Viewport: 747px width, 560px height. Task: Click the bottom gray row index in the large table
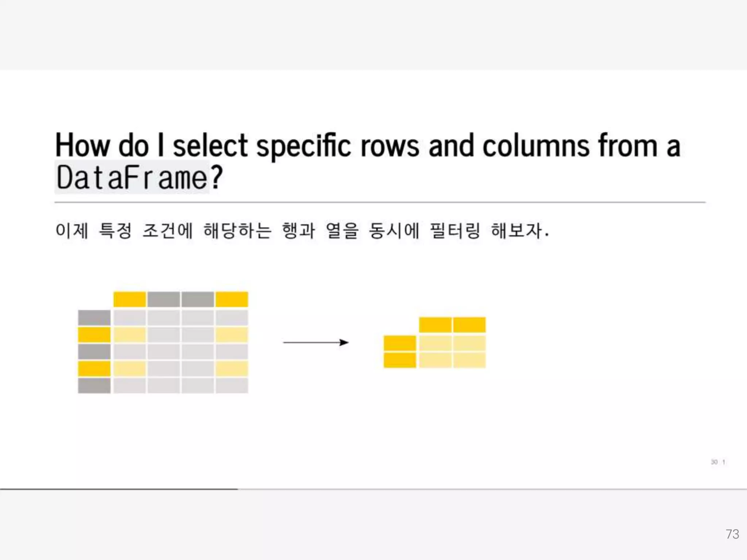click(94, 386)
